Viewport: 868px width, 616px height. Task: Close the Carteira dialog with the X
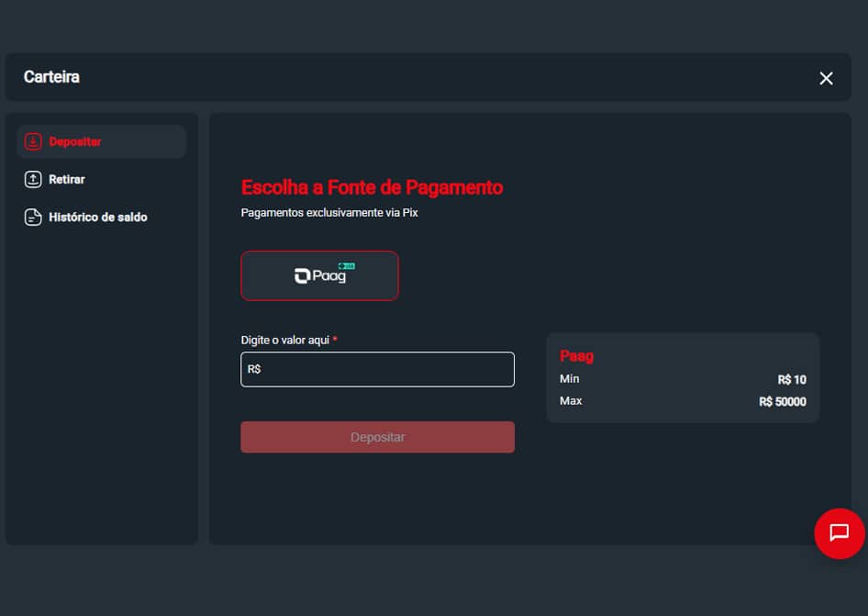point(826,78)
